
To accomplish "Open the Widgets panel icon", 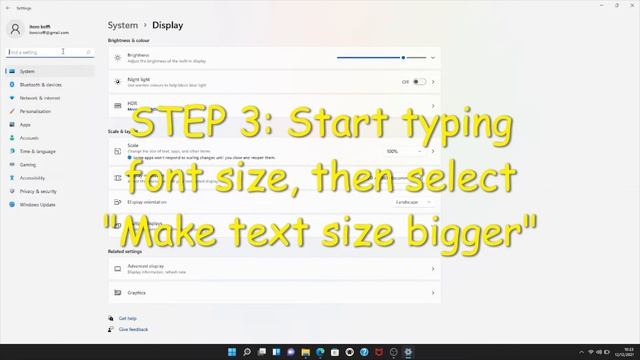I will 276,352.
